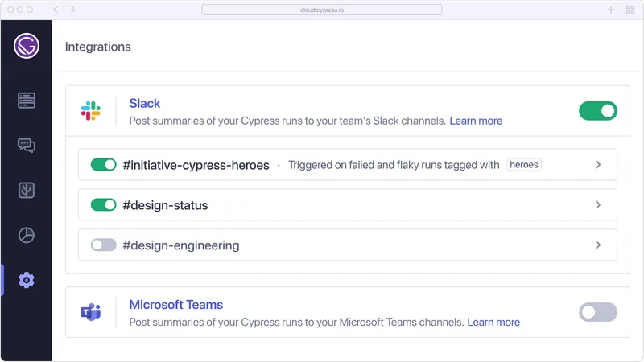Open a new tab with the plus icon

(611, 10)
